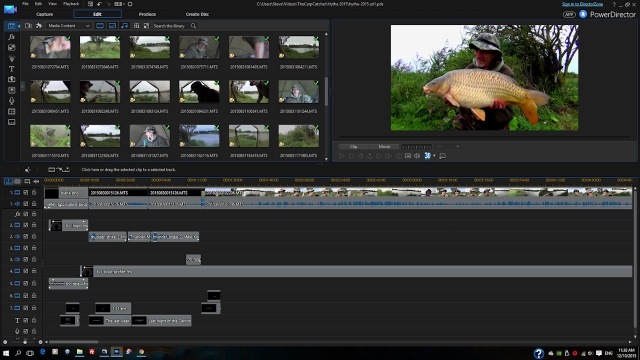Take a snapshot of the preview
This screenshot has width=640, height=360.
(398, 156)
